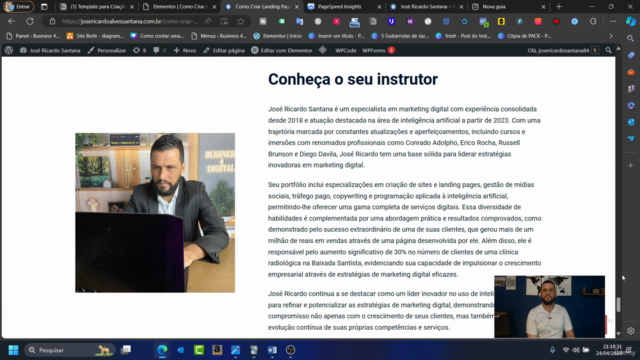This screenshot has height=360, width=640.
Task: Open WPCode in admin bar
Action: [345, 50]
